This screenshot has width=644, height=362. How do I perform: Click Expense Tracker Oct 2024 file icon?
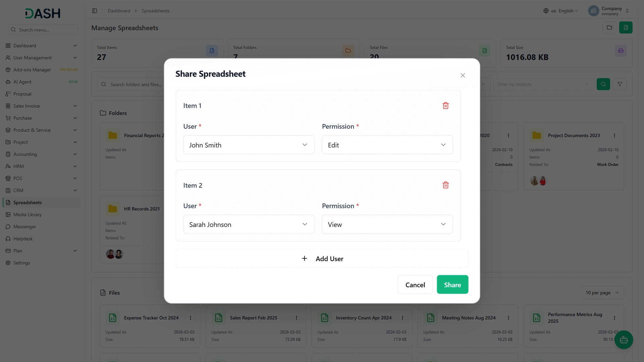point(113,318)
